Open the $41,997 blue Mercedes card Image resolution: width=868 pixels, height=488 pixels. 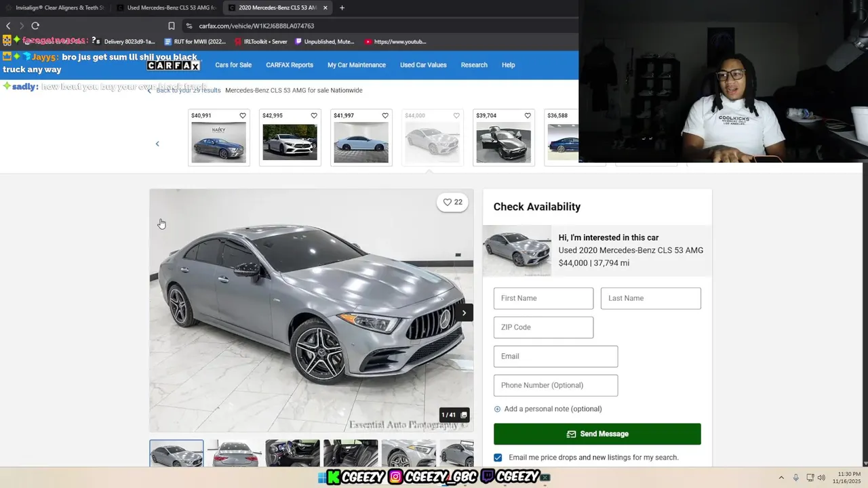pos(361,138)
